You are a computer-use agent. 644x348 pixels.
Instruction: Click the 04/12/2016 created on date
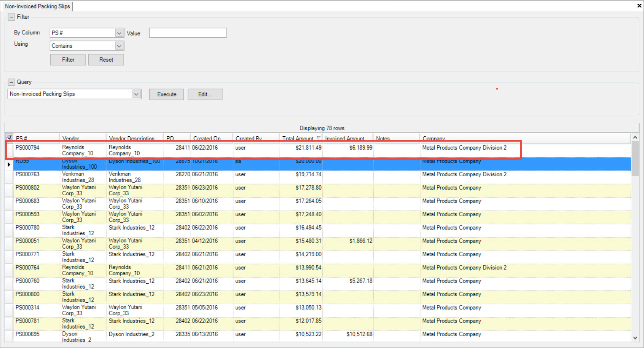click(205, 241)
